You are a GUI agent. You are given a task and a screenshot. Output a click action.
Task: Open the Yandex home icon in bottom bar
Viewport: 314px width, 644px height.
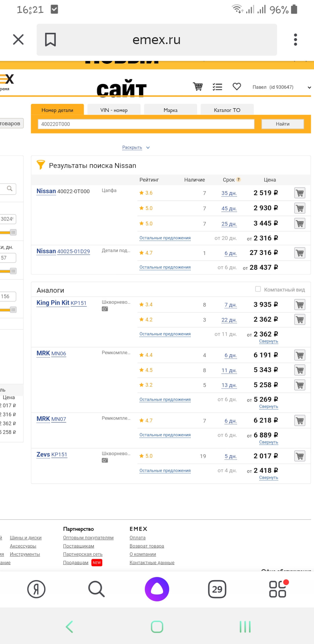coord(36,589)
